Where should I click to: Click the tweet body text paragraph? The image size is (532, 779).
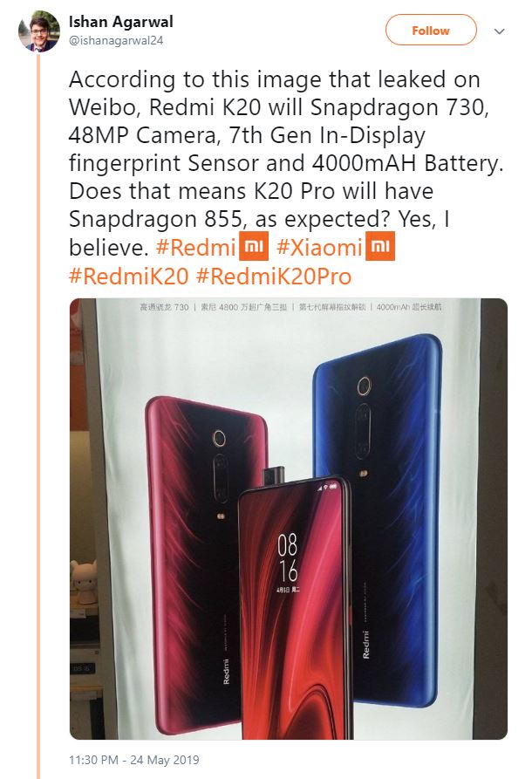tap(286, 177)
